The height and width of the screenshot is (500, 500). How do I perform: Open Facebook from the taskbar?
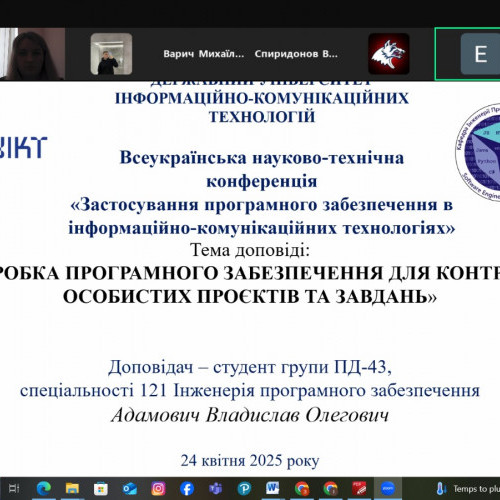click(x=187, y=489)
